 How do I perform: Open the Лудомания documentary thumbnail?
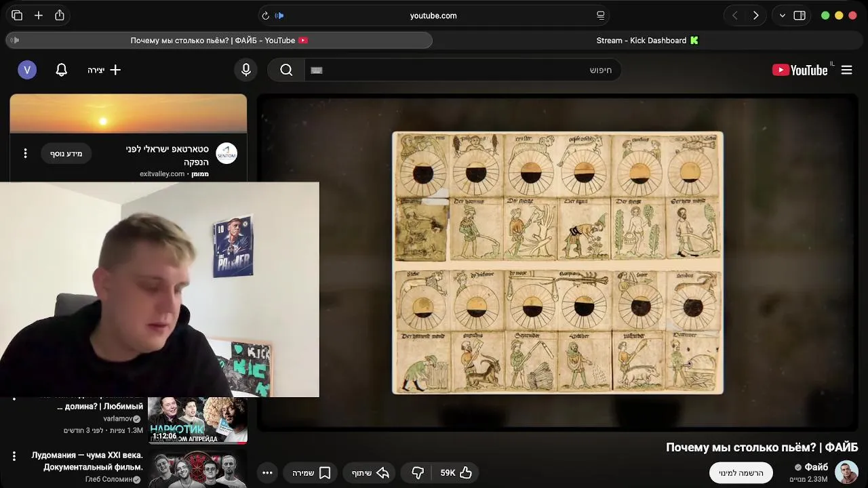click(x=197, y=469)
